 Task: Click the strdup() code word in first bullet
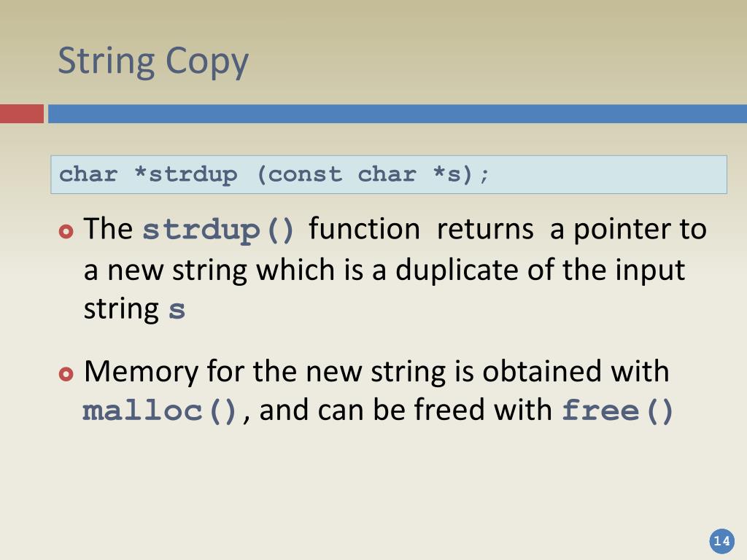pos(218,230)
